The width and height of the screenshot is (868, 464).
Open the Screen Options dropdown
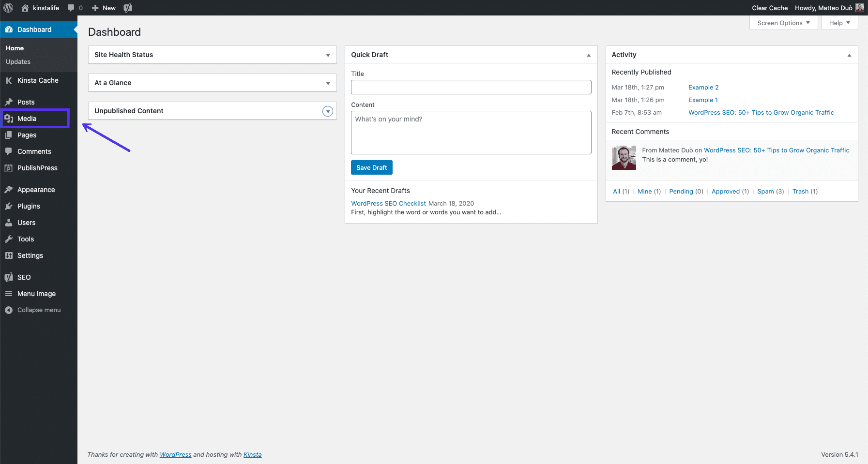(783, 23)
